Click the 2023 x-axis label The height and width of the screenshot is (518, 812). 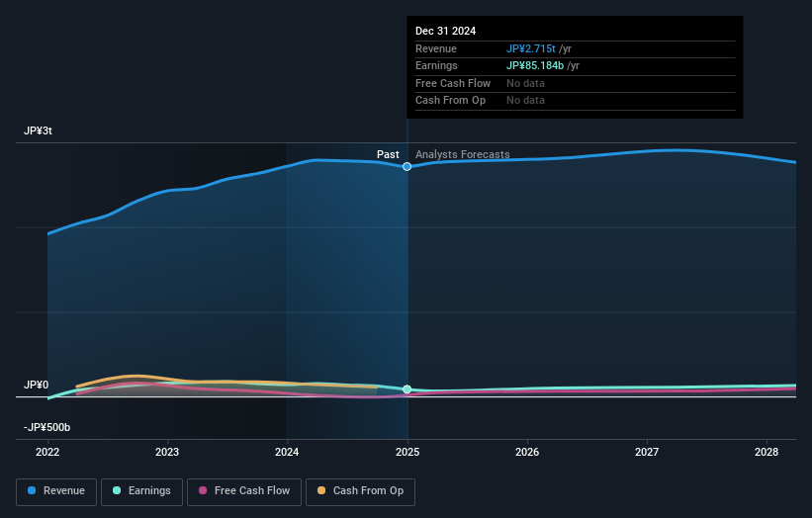(x=167, y=452)
